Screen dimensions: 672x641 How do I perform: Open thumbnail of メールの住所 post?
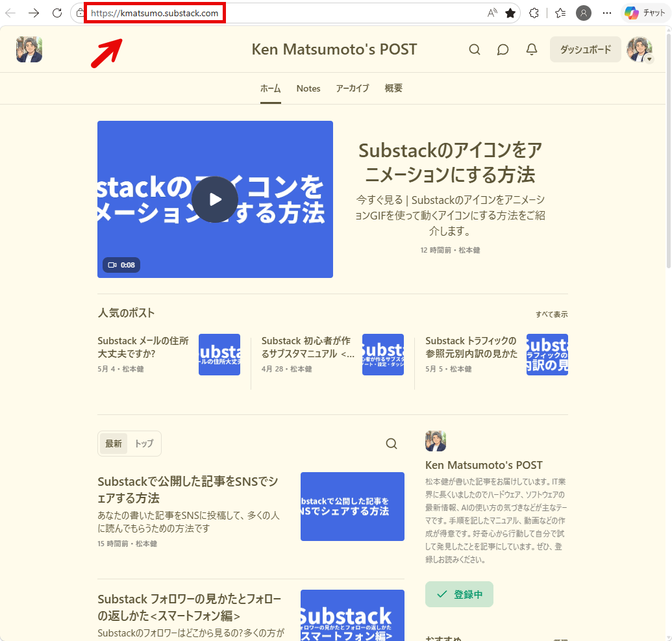click(219, 355)
